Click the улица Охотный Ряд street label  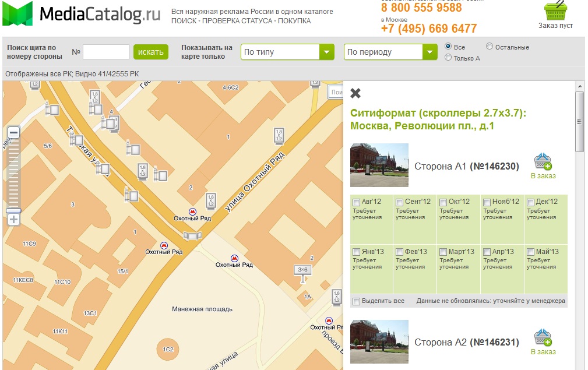(x=255, y=182)
